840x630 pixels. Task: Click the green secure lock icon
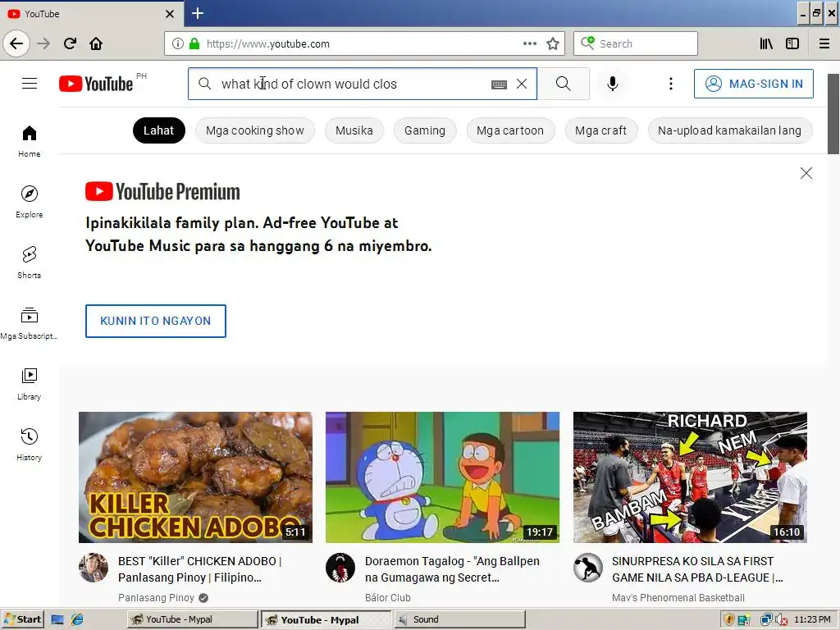[x=194, y=43]
